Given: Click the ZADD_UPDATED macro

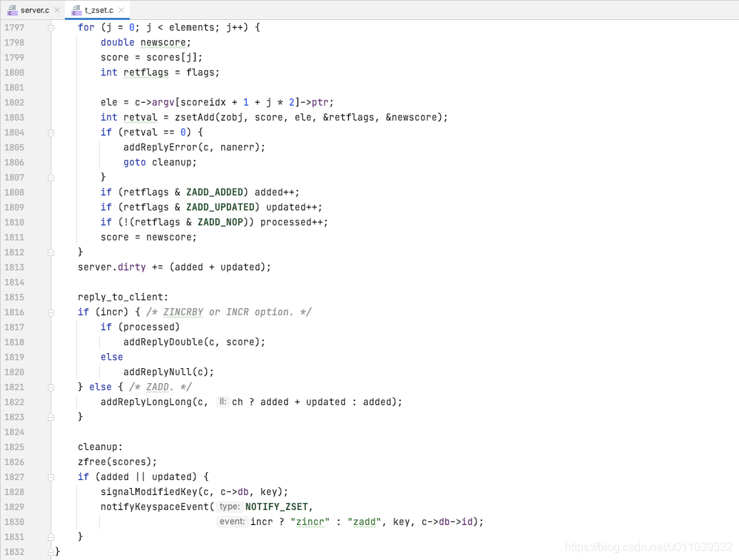Looking at the screenshot, I should point(220,208).
